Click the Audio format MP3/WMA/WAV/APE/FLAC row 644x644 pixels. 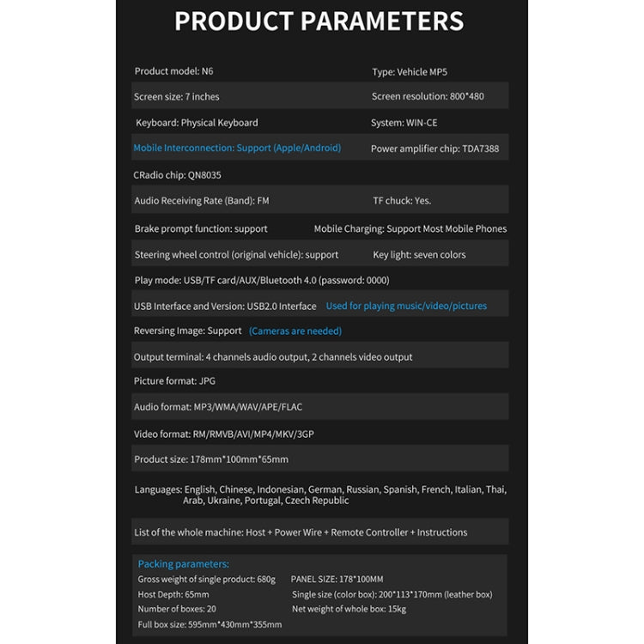point(218,407)
